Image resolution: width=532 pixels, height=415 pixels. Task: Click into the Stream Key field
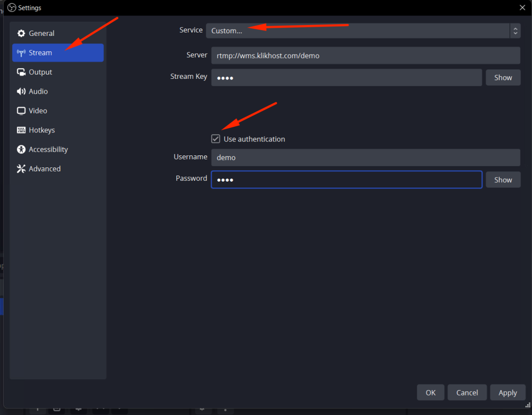pos(347,77)
